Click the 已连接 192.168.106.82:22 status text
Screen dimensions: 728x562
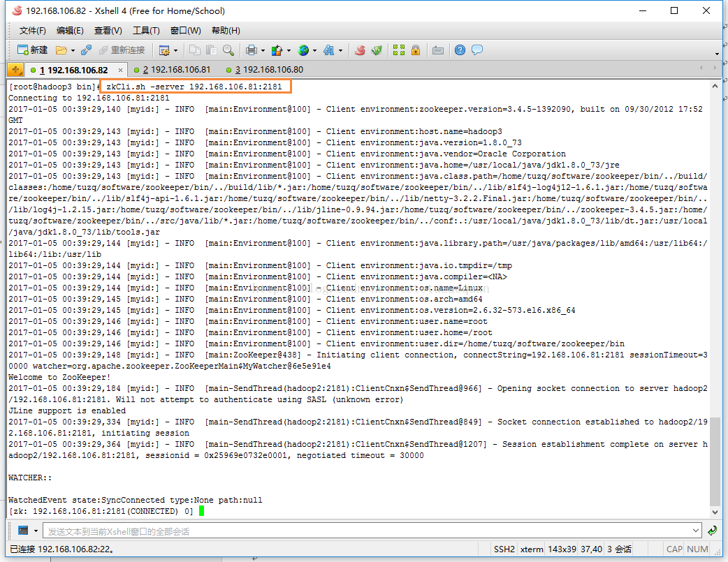coord(62,549)
